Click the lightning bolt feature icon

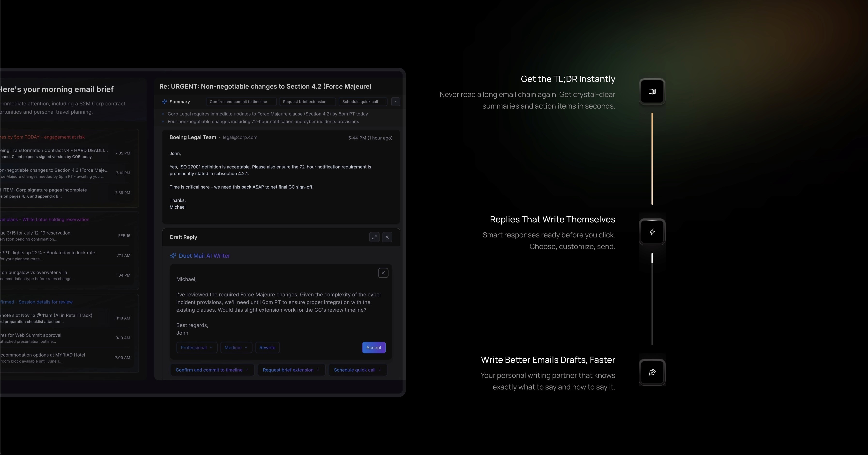pos(652,232)
